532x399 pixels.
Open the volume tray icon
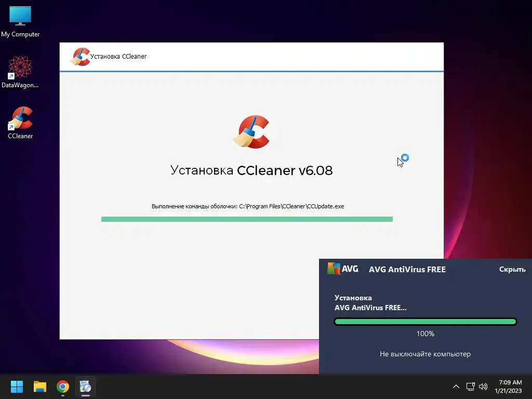[483, 387]
